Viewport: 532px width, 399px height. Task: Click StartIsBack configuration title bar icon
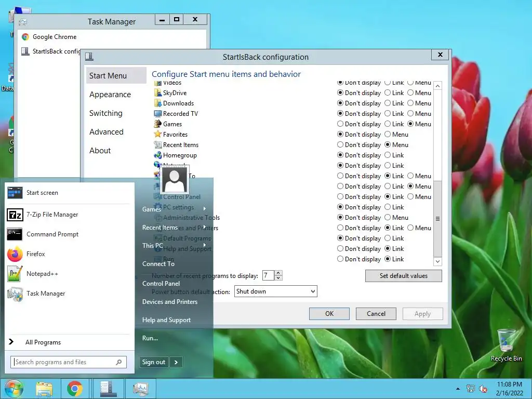(x=89, y=56)
